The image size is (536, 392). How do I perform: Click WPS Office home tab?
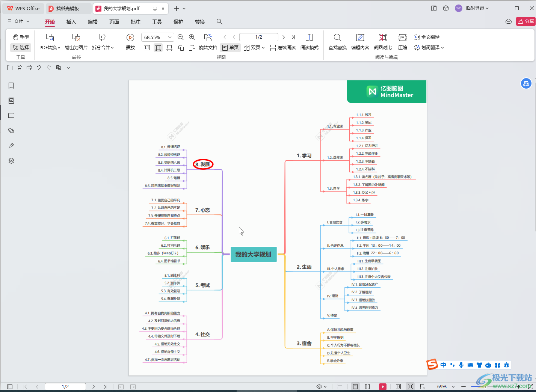click(23, 8)
